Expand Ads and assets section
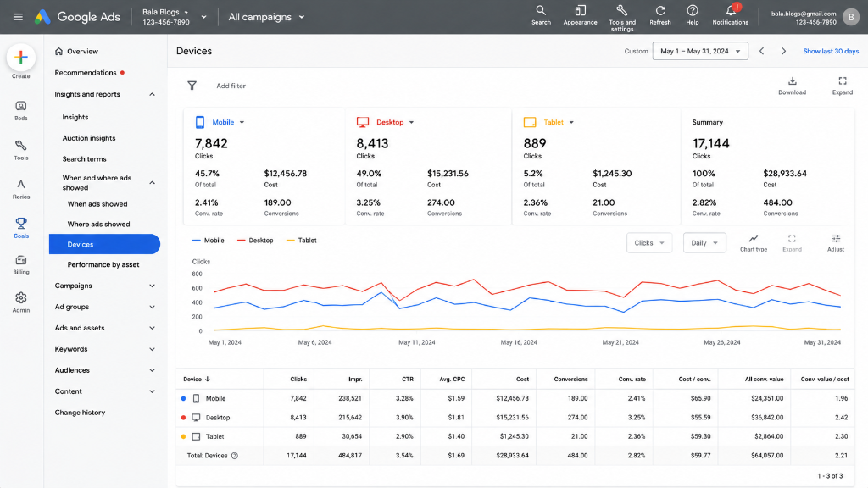Screen dimensions: 868x488 tap(153, 328)
